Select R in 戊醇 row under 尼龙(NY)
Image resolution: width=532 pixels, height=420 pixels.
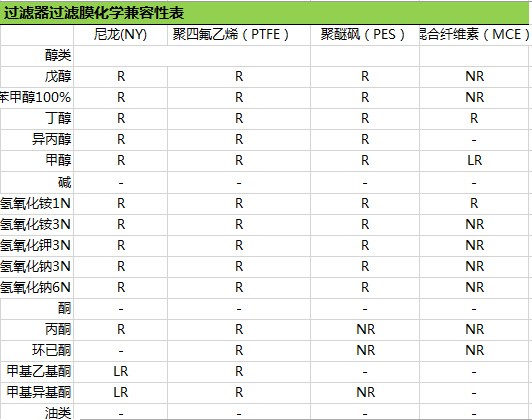(121, 76)
